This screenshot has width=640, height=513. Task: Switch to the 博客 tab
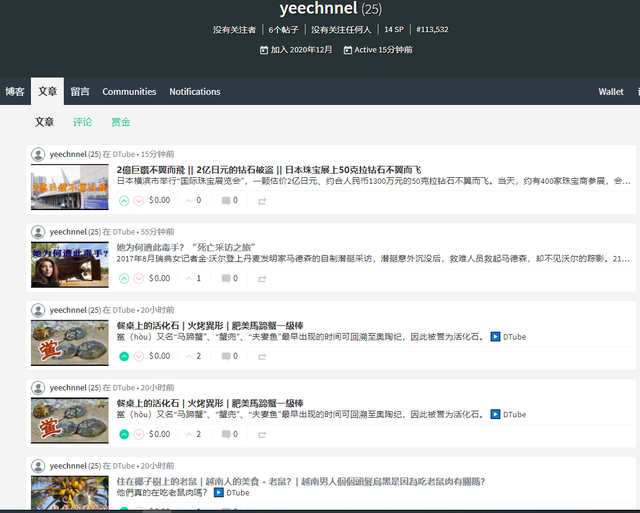[x=15, y=91]
